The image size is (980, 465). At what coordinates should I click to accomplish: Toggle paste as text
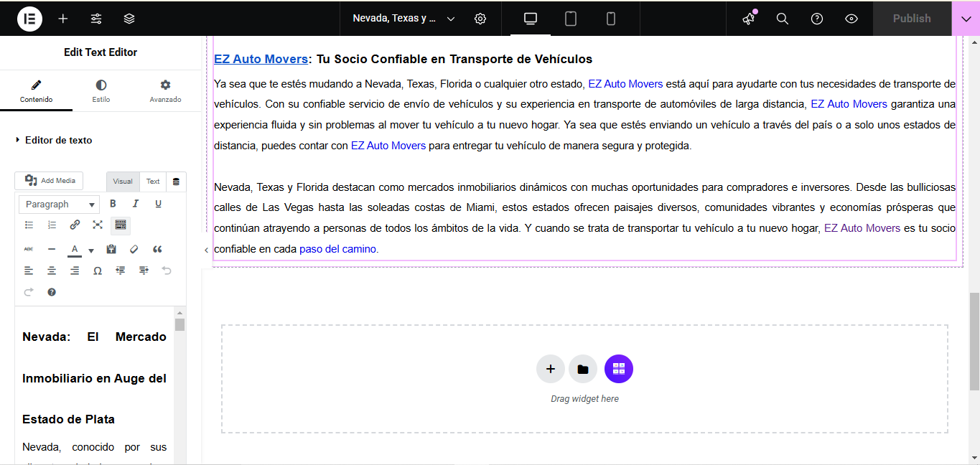[111, 249]
